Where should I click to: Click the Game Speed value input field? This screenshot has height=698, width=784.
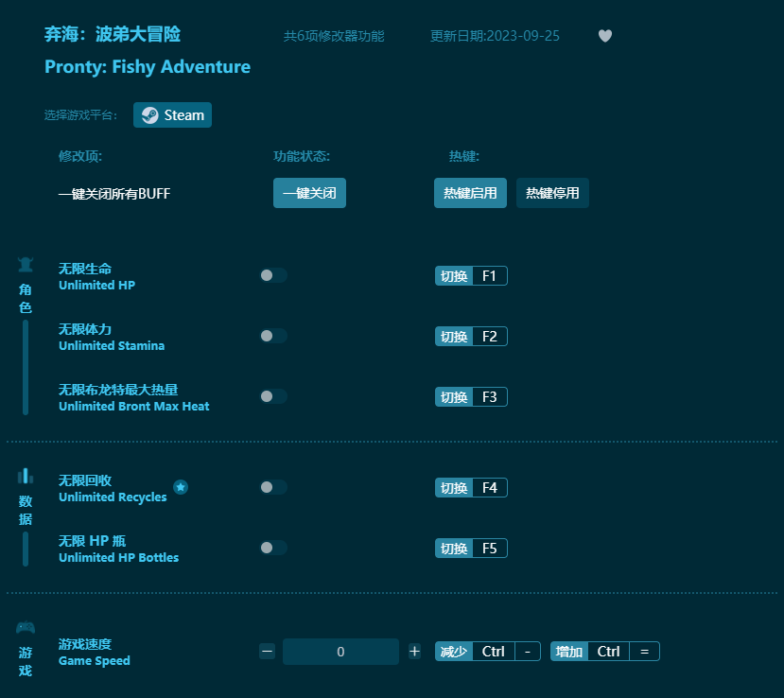[340, 651]
